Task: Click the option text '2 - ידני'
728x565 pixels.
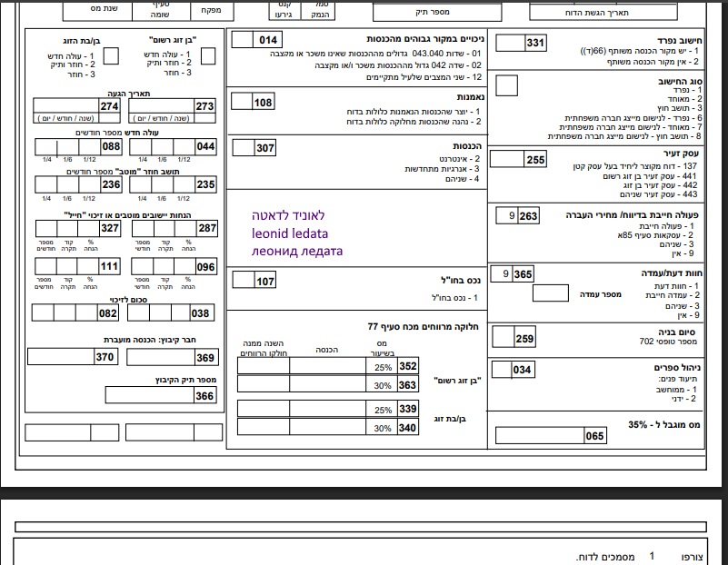Action: [683, 399]
